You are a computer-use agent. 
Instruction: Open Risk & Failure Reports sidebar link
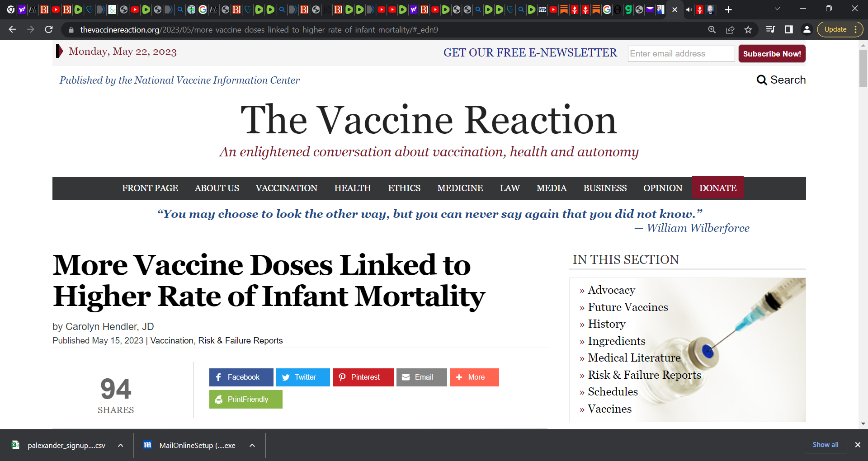[645, 375]
